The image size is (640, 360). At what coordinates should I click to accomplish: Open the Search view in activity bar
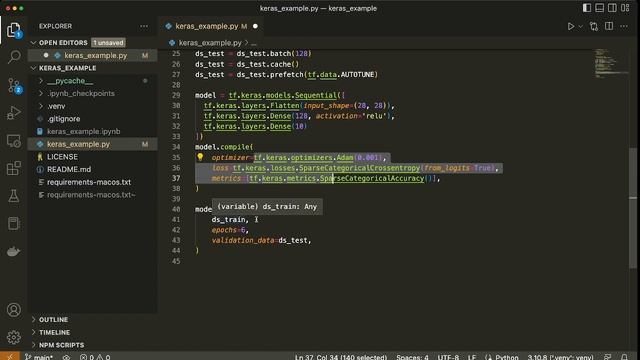[13, 57]
